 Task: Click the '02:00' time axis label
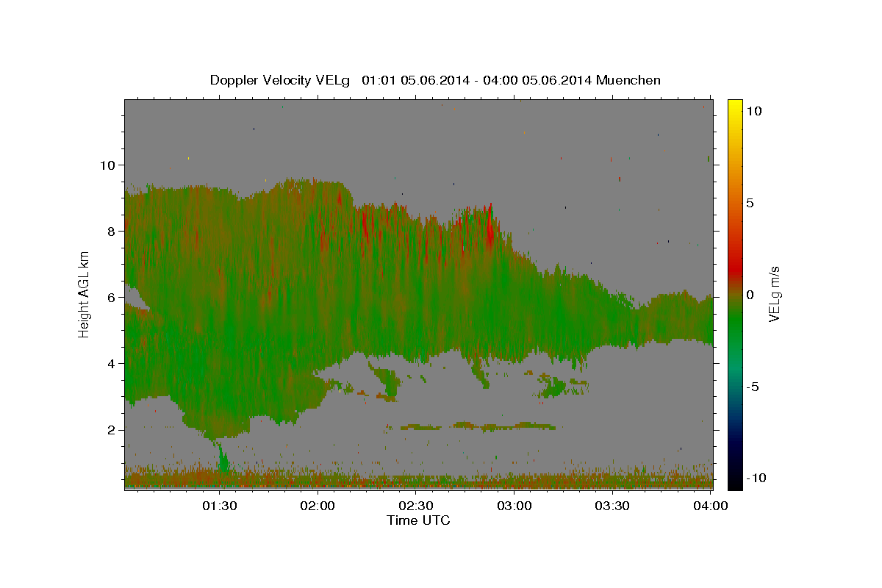click(x=318, y=506)
